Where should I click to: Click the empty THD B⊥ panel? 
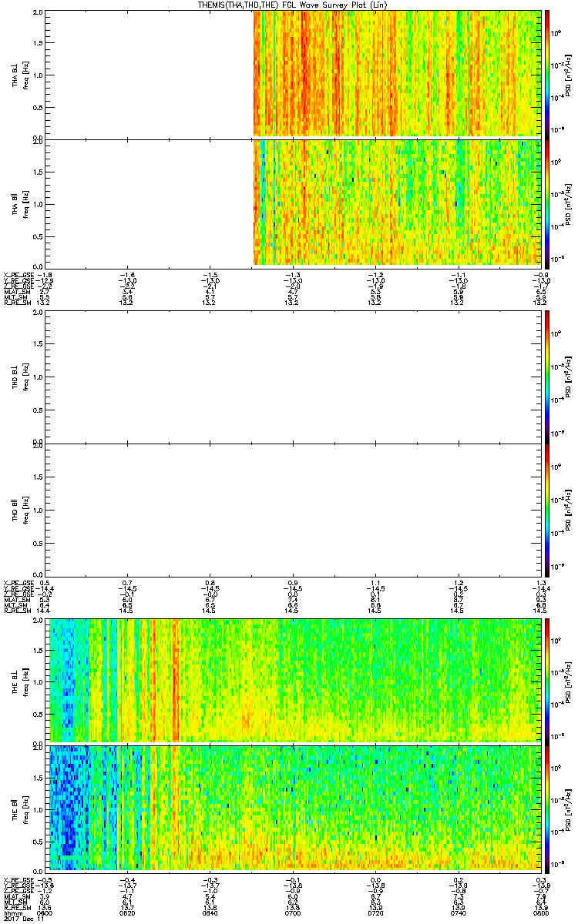(x=294, y=376)
